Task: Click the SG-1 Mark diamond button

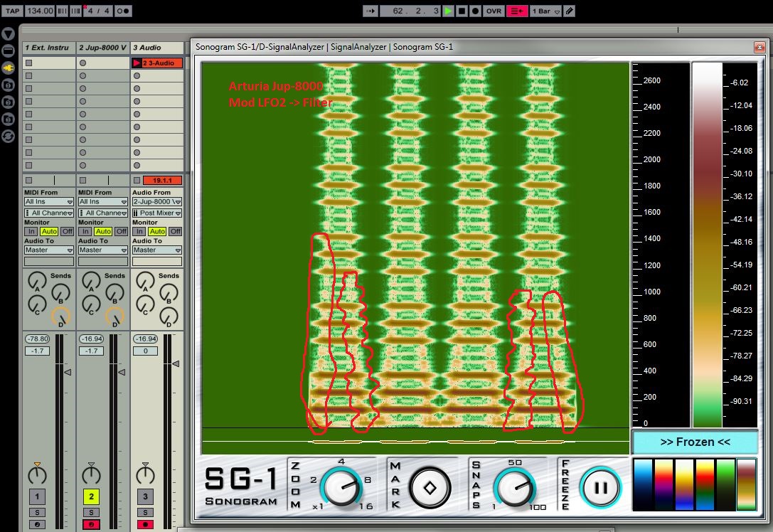Action: coord(430,488)
